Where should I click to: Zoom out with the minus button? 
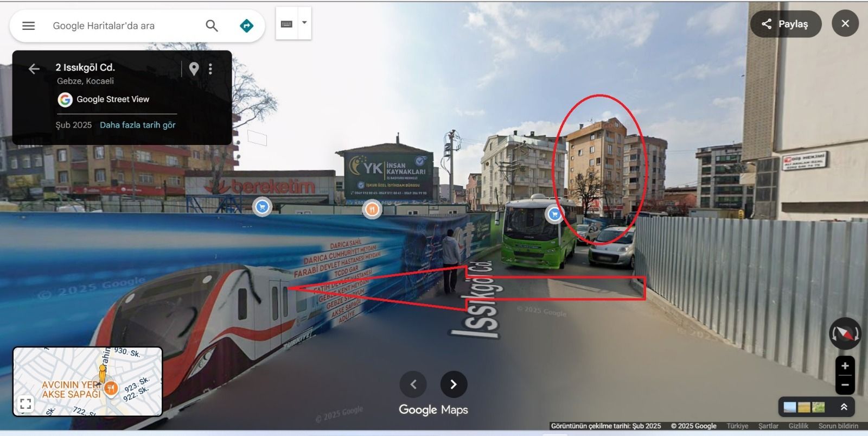tap(845, 384)
